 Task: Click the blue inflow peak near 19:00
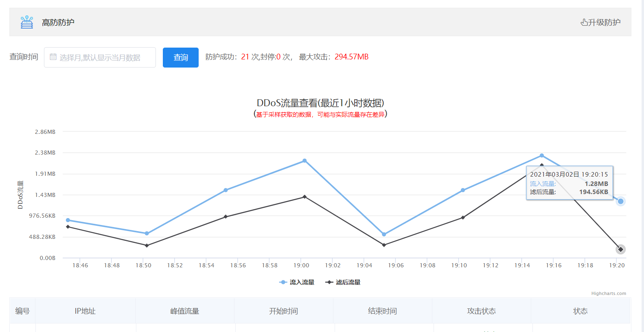click(304, 161)
